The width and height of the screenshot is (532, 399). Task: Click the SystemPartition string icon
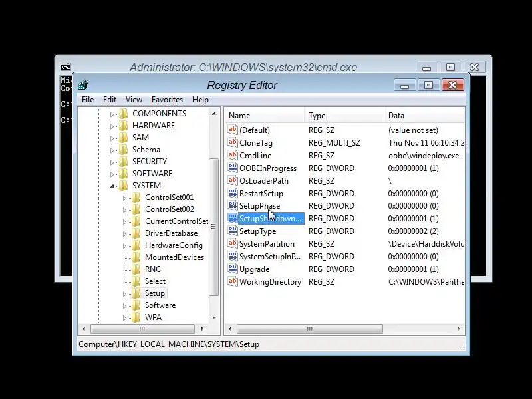pos(232,243)
